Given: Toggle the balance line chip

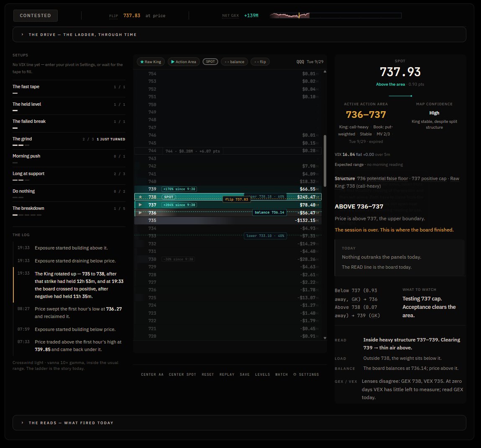Looking at the screenshot, I should (234, 61).
